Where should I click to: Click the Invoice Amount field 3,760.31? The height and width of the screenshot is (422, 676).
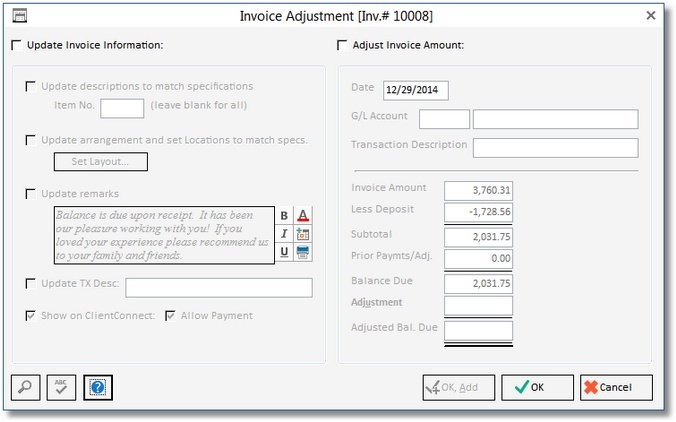479,191
